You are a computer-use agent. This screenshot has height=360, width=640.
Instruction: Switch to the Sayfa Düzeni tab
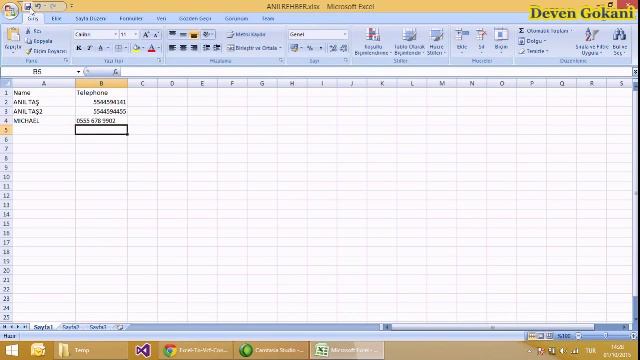[91, 19]
